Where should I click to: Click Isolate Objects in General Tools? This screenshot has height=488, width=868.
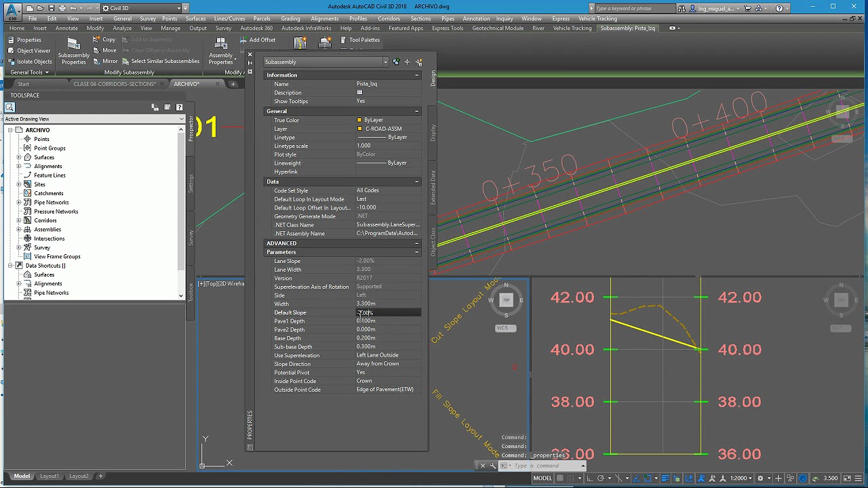[x=30, y=61]
